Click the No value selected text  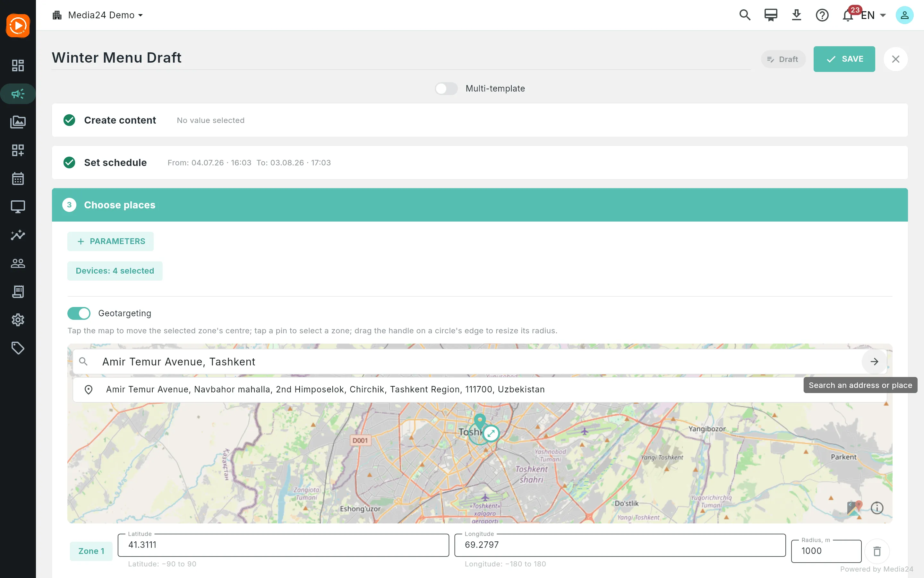(x=210, y=120)
